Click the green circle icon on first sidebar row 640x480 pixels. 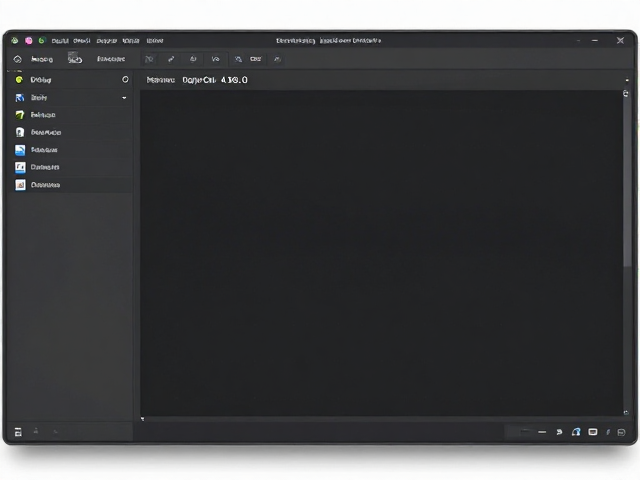click(x=19, y=80)
